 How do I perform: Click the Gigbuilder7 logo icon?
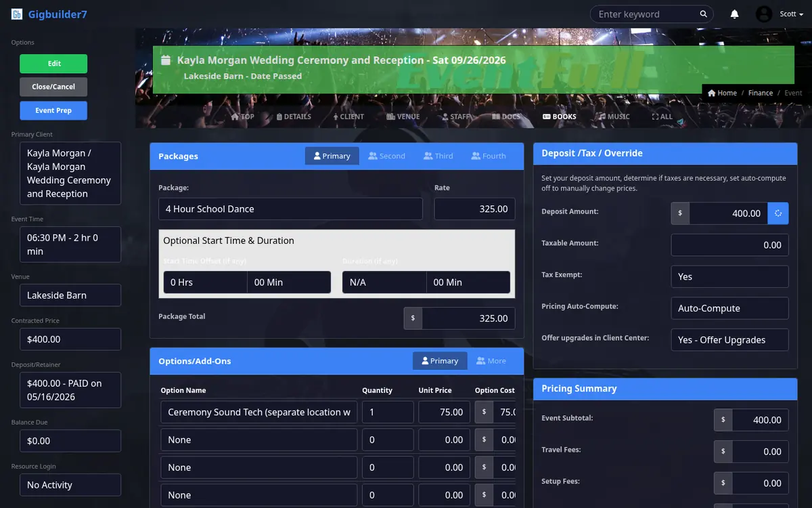tap(17, 14)
